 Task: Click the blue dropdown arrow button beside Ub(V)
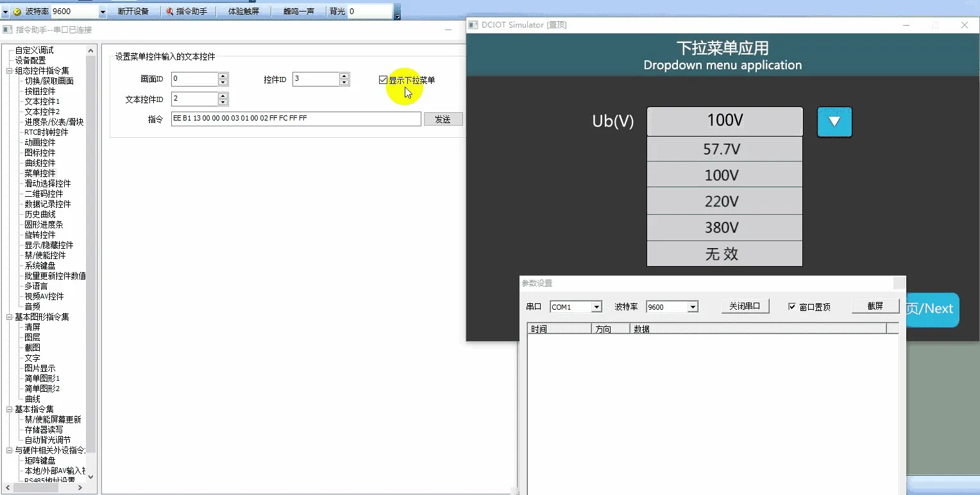[834, 122]
